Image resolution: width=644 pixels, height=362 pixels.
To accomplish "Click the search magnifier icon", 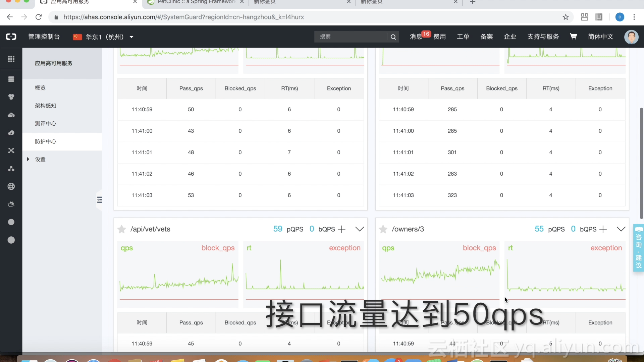I will (393, 37).
